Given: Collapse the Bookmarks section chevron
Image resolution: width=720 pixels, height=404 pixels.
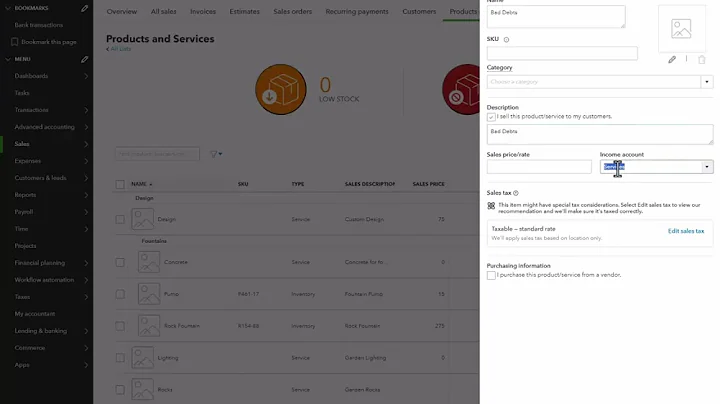Looking at the screenshot, I should 8,8.
